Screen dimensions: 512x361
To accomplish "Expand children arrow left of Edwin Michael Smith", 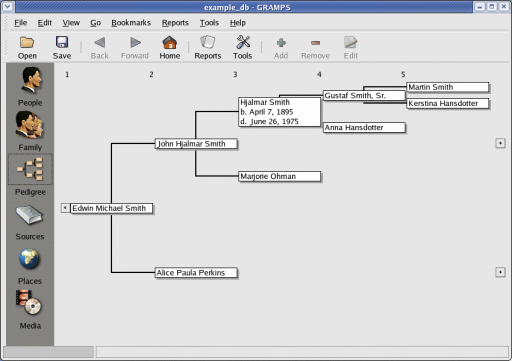I will pyautogui.click(x=65, y=208).
